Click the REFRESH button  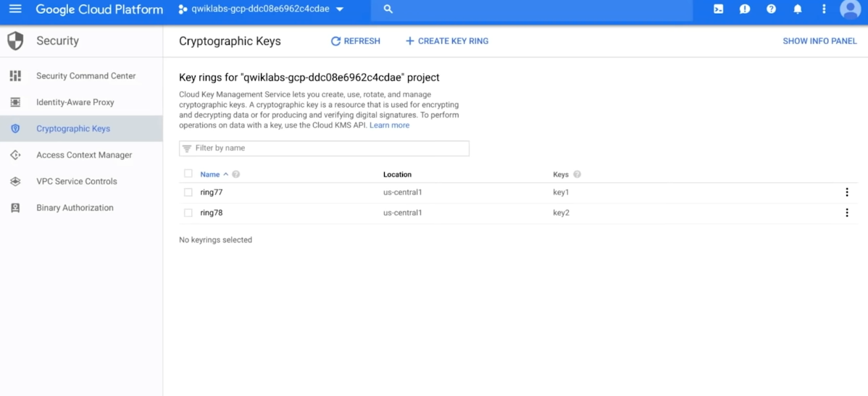click(x=356, y=41)
